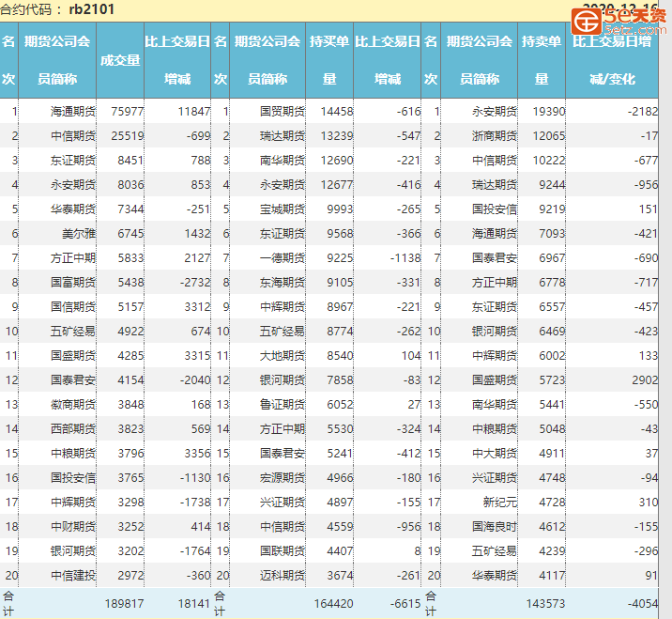
Task: Click 鲁证期货 in the long position list
Action: tap(283, 405)
